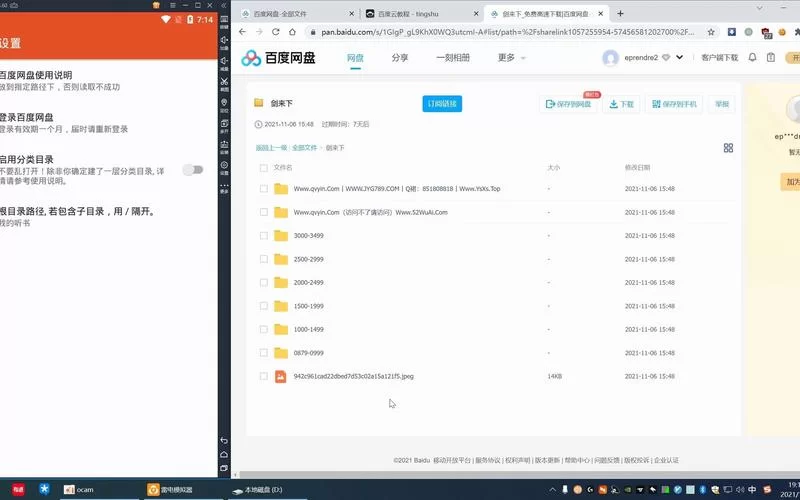Click the 百度网盘 logo
The image size is (800, 500).
(x=278, y=58)
